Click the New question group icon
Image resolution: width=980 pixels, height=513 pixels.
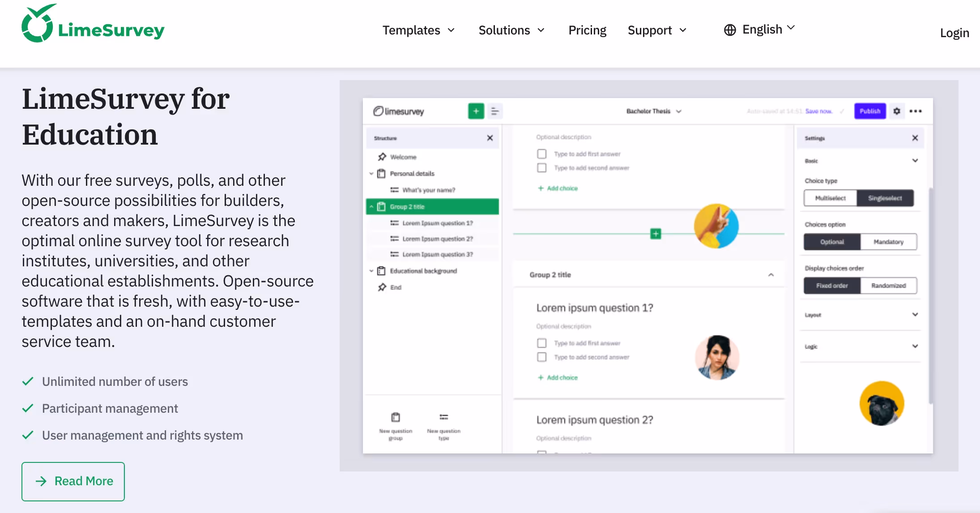(x=396, y=417)
